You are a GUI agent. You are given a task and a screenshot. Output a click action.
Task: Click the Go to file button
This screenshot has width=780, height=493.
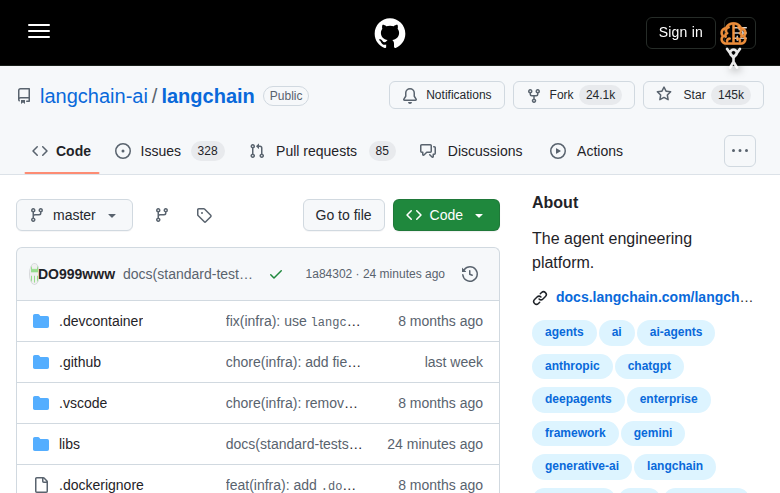344,215
